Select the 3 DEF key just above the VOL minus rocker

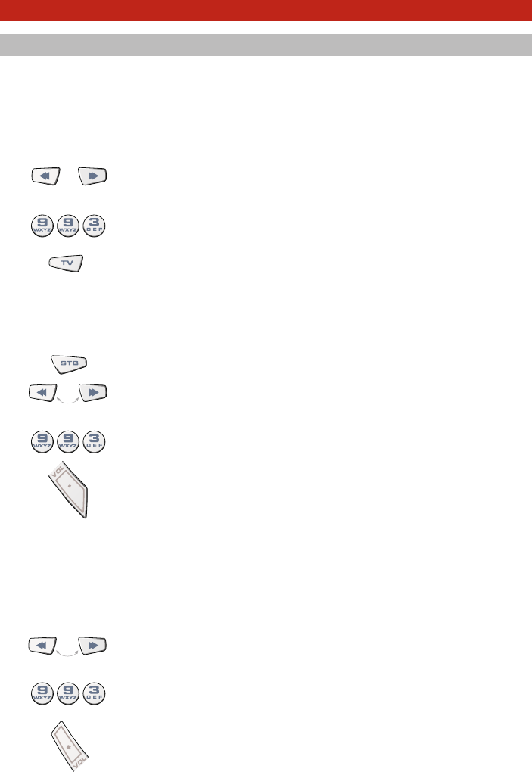pyautogui.click(x=94, y=693)
